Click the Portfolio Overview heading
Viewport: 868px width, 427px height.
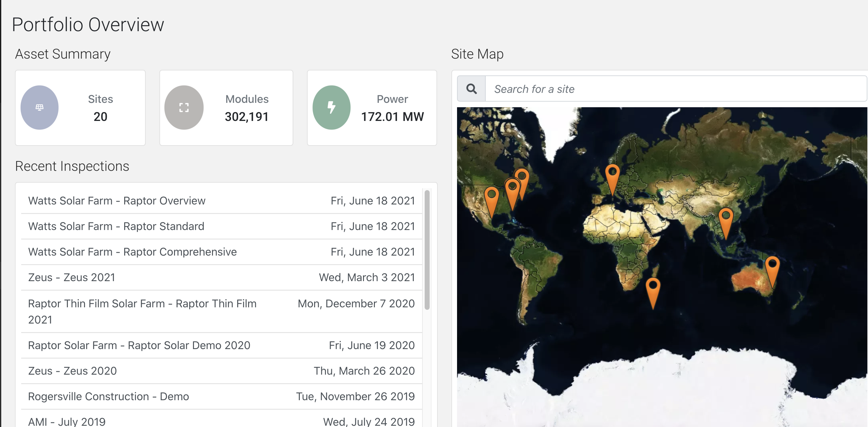point(88,25)
